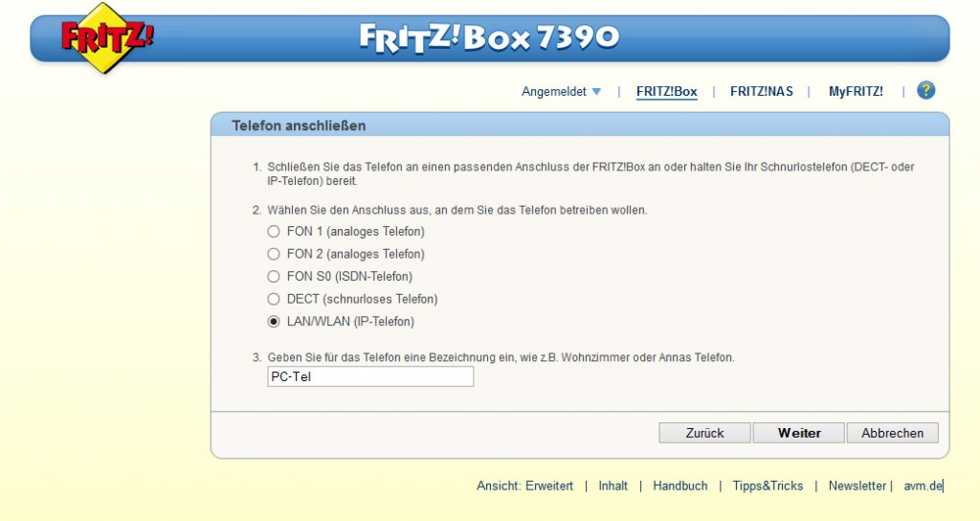Open the Tipps&Tricks link
The height and width of the screenshot is (521, 980).
(768, 486)
